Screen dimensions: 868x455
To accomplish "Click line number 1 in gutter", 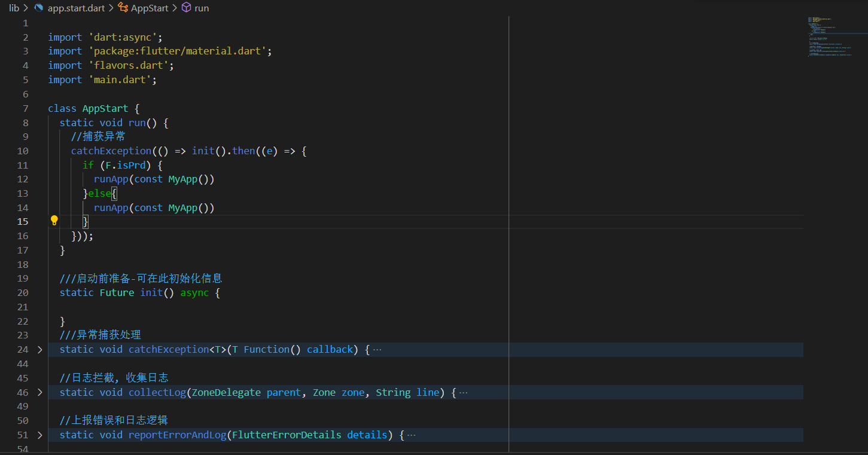I will pyautogui.click(x=25, y=23).
